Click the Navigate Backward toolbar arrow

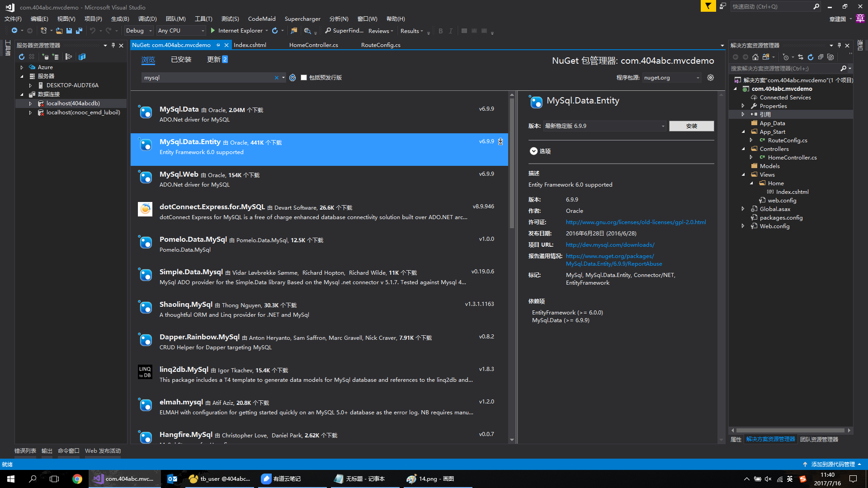14,31
